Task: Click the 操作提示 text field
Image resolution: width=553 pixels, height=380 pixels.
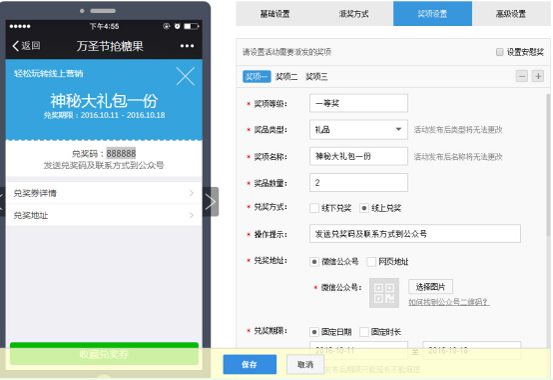Action: tap(415, 234)
